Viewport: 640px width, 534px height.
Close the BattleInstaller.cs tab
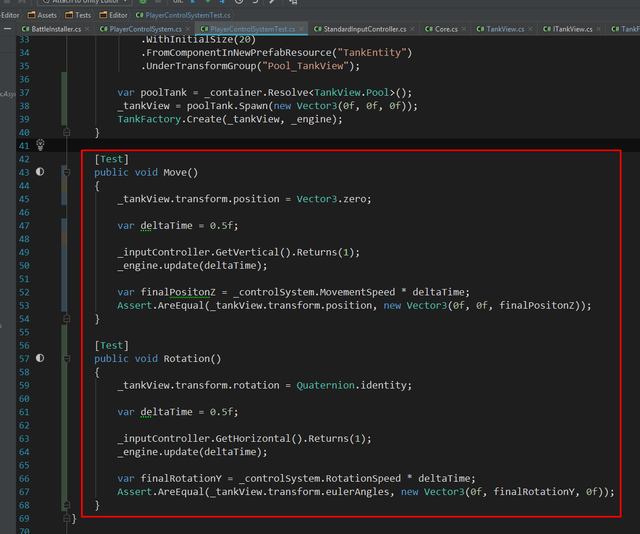tap(87, 29)
